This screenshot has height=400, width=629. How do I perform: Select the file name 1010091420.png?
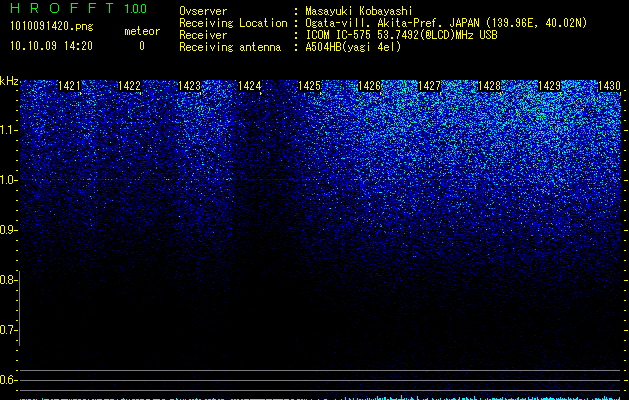[x=51, y=26]
